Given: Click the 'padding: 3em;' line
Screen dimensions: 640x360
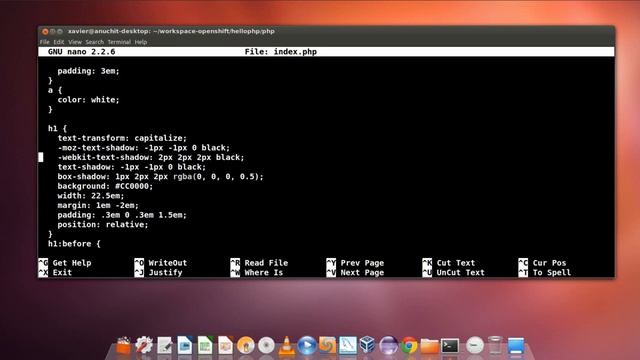Looking at the screenshot, I should pos(89,71).
